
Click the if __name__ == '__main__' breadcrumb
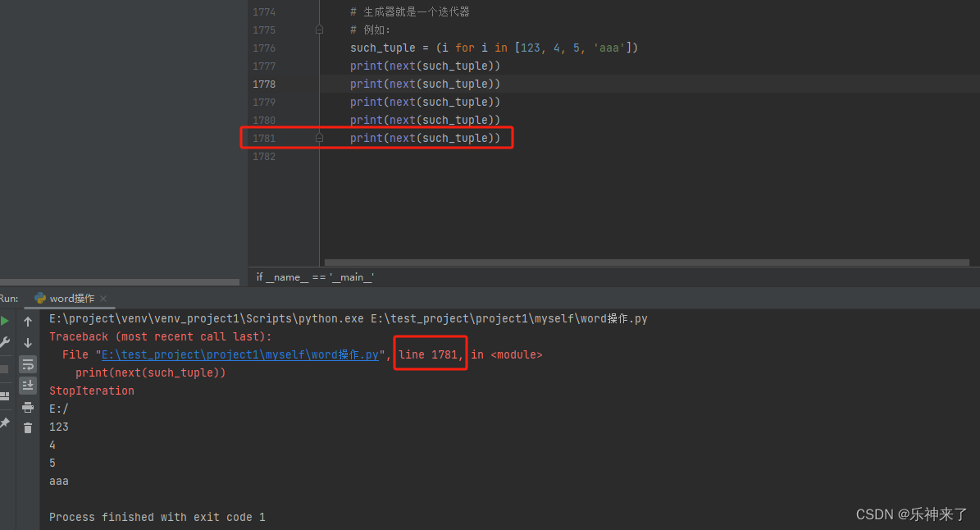coord(315,276)
